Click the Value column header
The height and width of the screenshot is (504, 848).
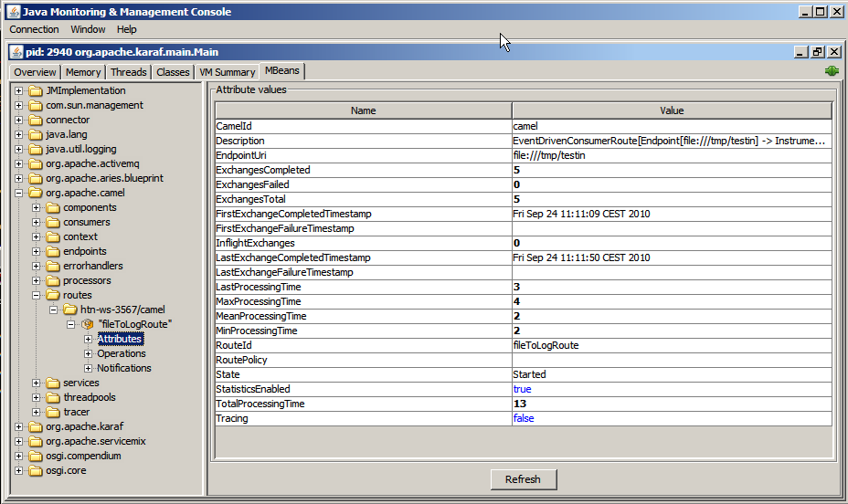tap(672, 110)
